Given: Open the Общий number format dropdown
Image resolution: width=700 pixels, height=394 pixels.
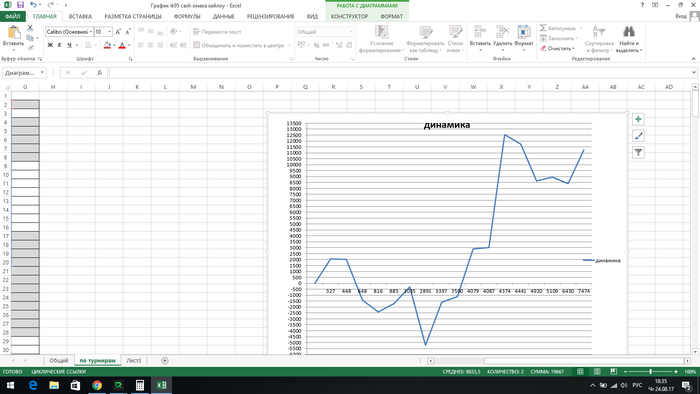Looking at the screenshot, I should tap(350, 32).
